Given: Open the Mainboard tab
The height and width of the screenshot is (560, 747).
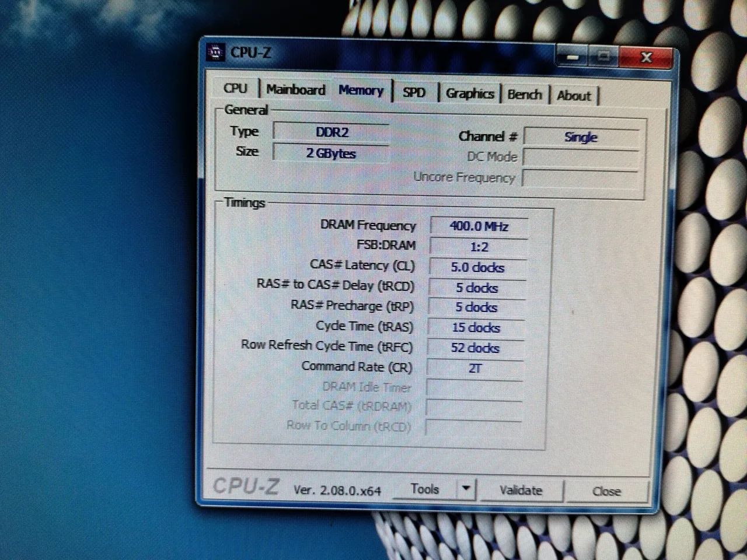Looking at the screenshot, I should point(295,90).
